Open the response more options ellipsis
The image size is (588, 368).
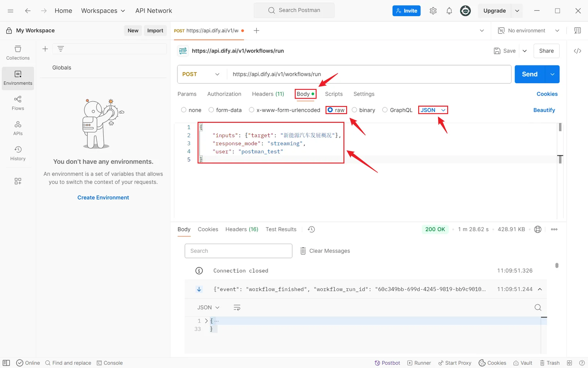[554, 229]
